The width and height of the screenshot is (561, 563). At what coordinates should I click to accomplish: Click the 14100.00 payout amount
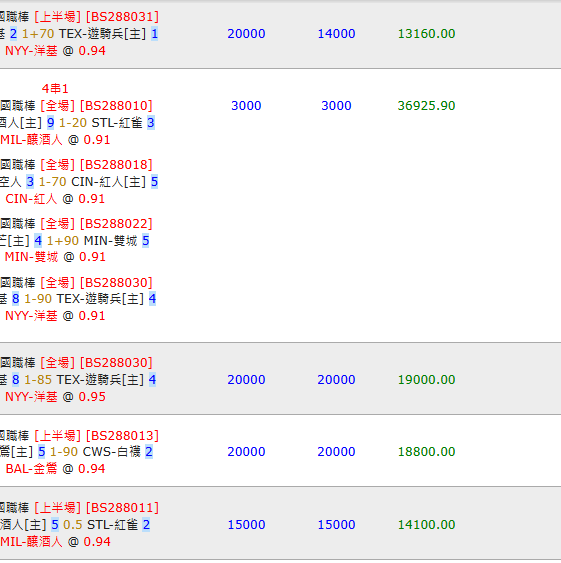[426, 525]
